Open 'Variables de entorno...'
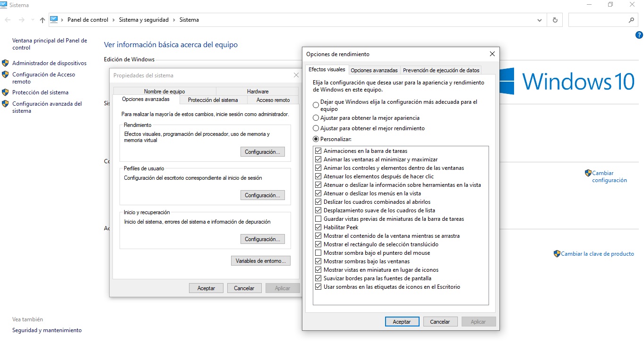Screen dimensions: 644x343 click(260, 261)
